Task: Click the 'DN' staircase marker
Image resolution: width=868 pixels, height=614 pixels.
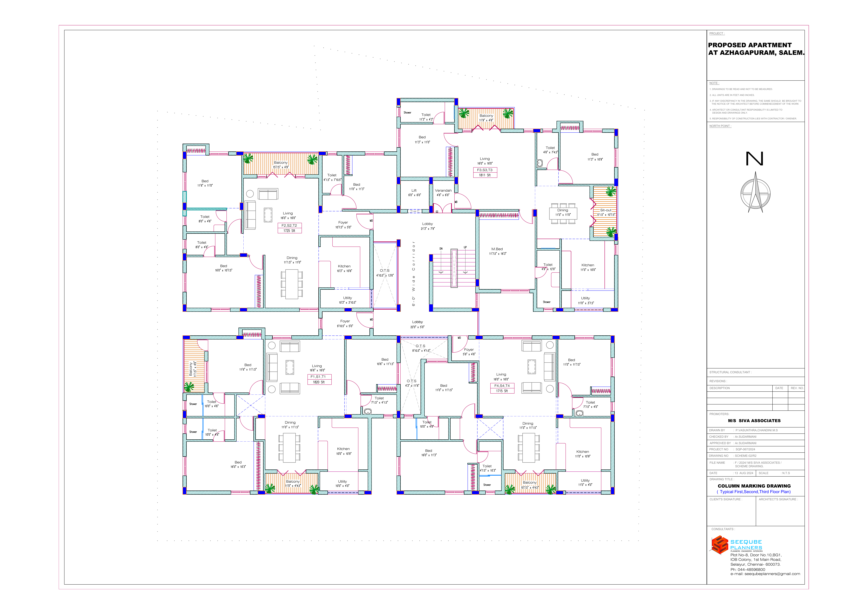Action: click(x=441, y=249)
